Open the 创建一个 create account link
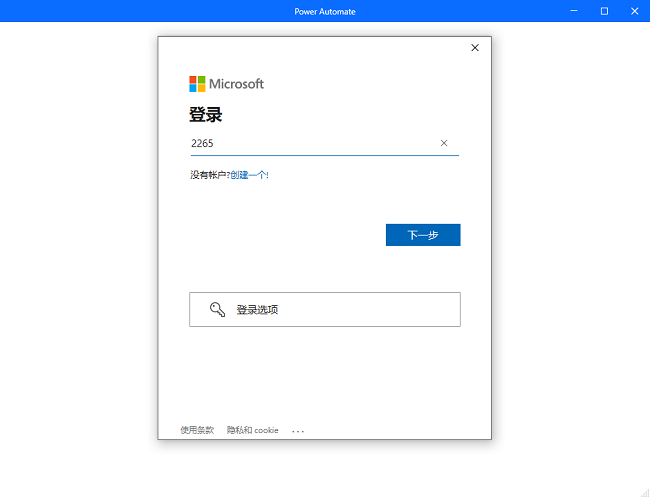This screenshot has width=650, height=498. click(x=250, y=175)
